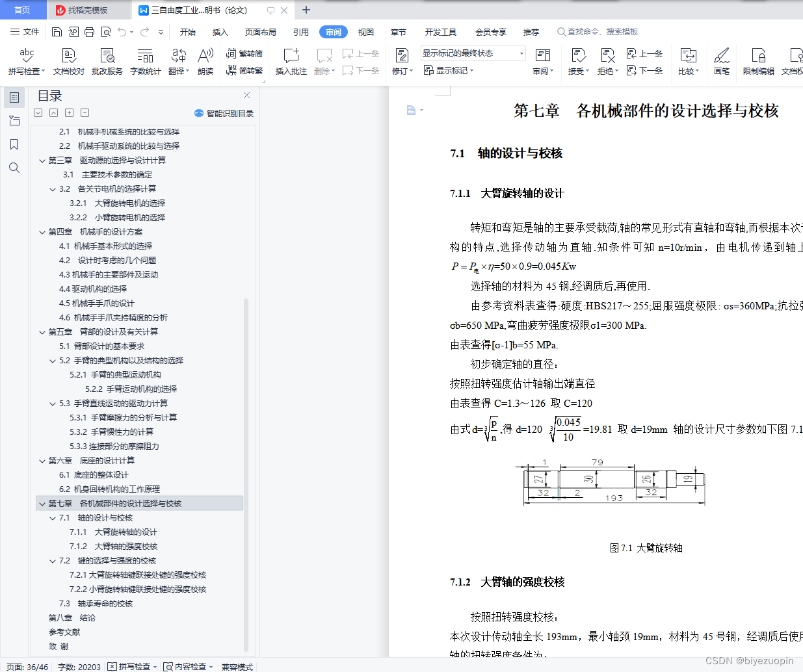Open the bookmark sidebar icon
This screenshot has width=803, height=672.
point(14,144)
